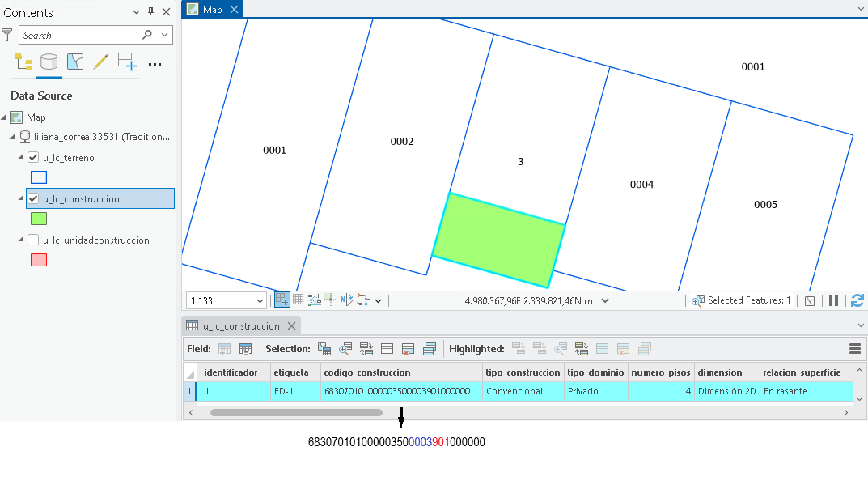The height and width of the screenshot is (485, 868).
Task: Click the Contents filter funnel icon
Action: coord(7,35)
